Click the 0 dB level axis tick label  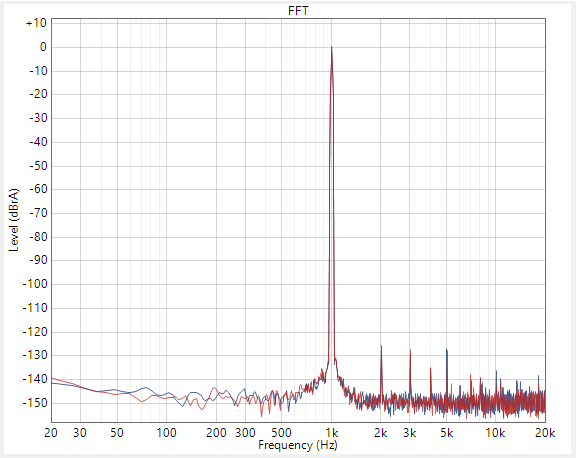click(43, 47)
